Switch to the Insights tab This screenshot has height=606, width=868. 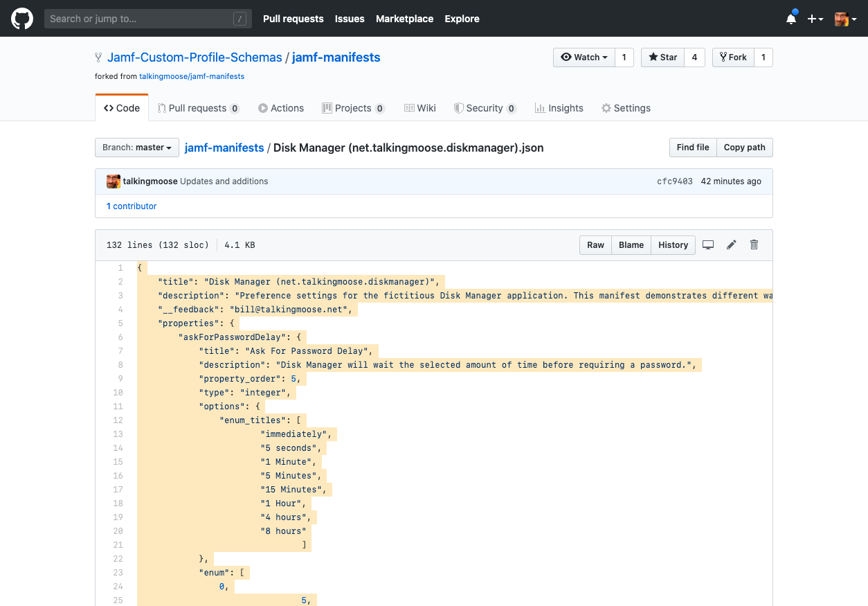[x=559, y=108]
